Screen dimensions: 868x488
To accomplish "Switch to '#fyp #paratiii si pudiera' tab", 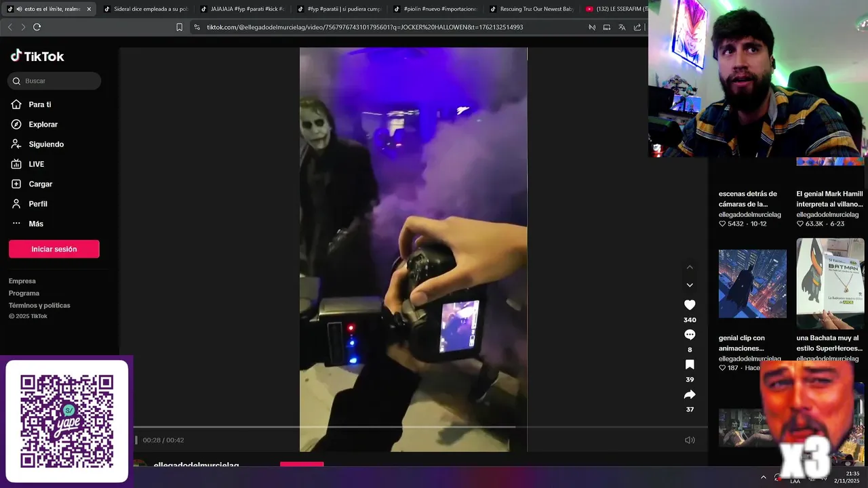I will pyautogui.click(x=339, y=9).
